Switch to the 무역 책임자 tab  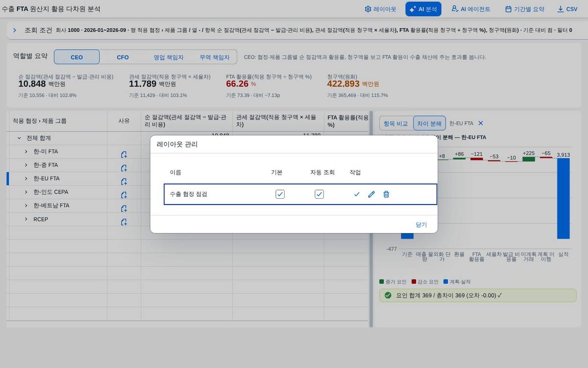point(214,57)
